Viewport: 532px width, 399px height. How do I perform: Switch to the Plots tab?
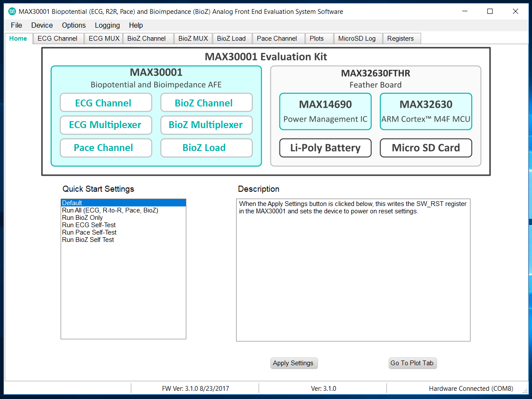click(x=317, y=39)
